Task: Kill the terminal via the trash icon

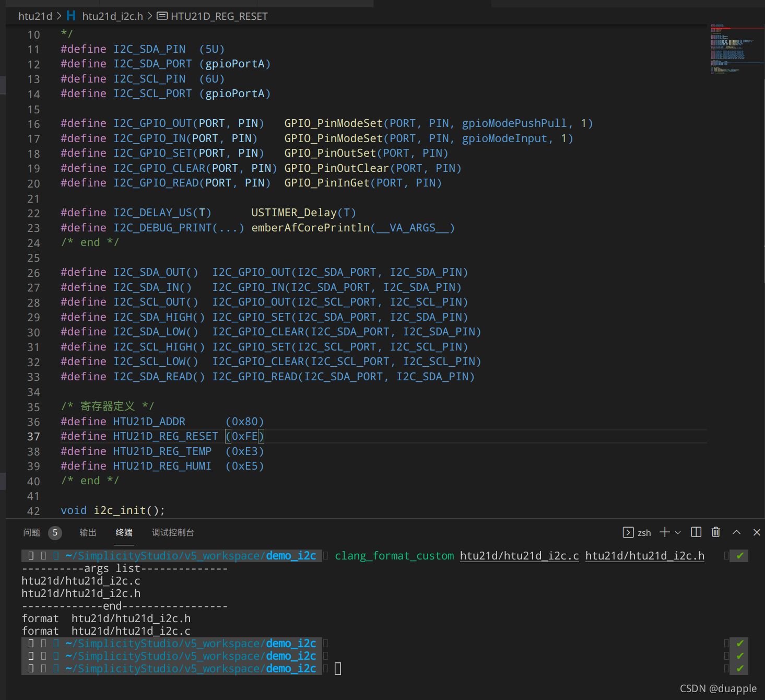Action: (x=716, y=532)
